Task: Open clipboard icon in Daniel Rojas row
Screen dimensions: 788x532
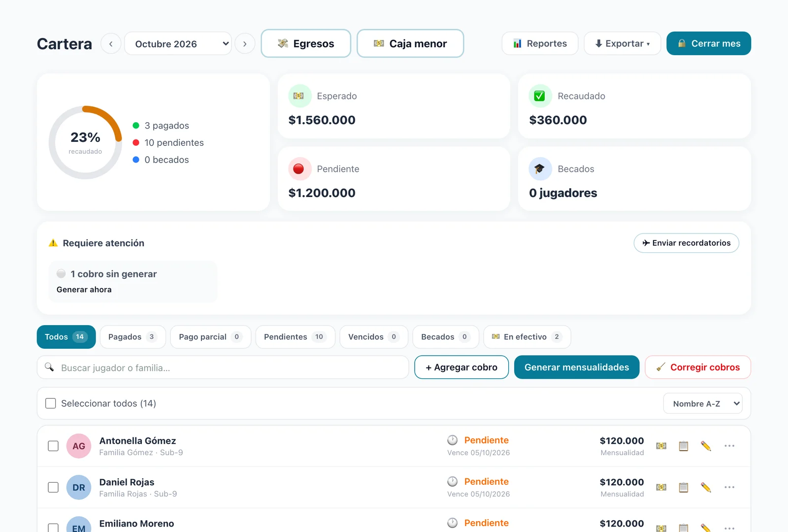Action: (x=684, y=487)
